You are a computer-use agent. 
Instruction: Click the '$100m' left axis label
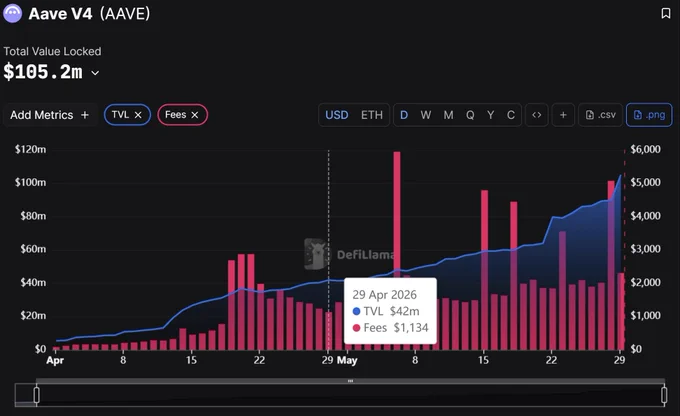click(30, 182)
